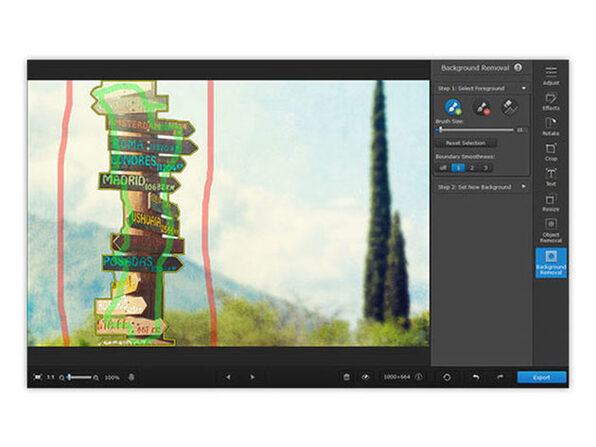Open help for Background Removal
This screenshot has width=596, height=447.
tap(518, 67)
